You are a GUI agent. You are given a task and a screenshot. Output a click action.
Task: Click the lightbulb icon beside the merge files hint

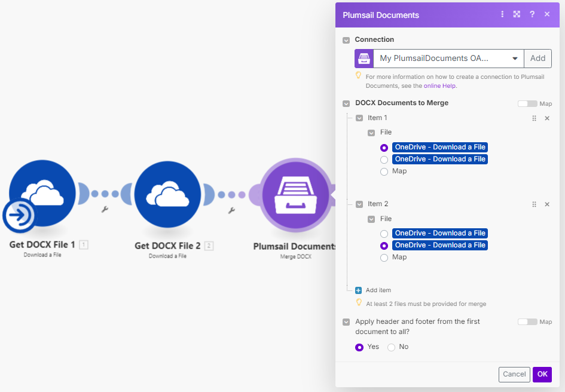[359, 302]
